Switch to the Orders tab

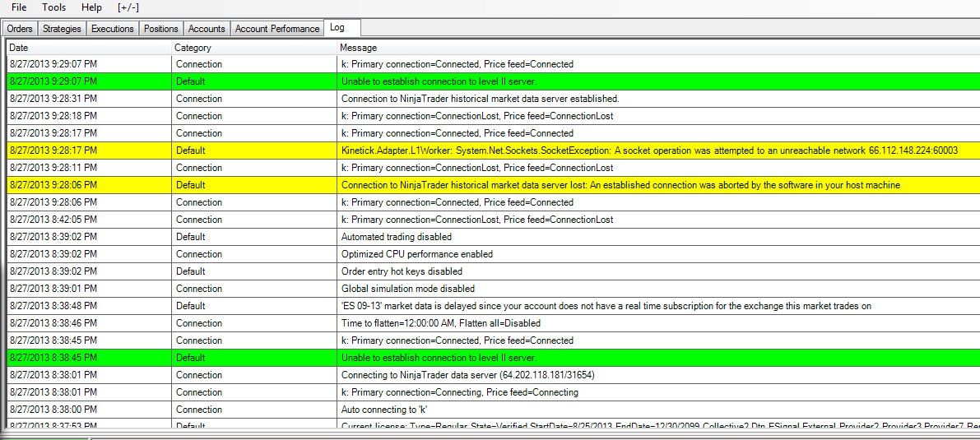20,29
